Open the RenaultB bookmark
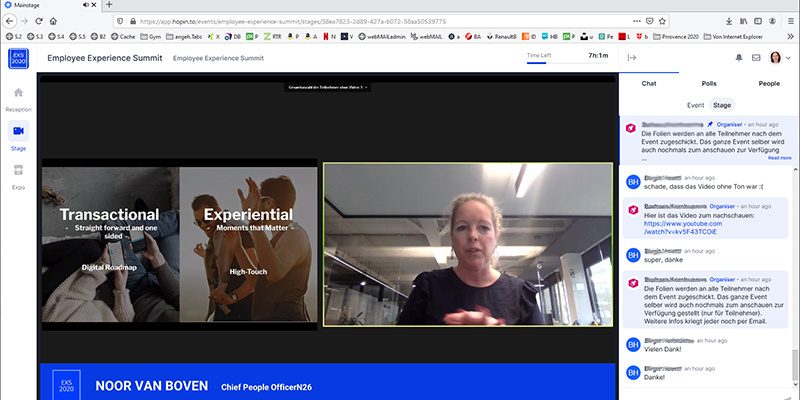Screen dimensions: 800x400 click(x=501, y=37)
